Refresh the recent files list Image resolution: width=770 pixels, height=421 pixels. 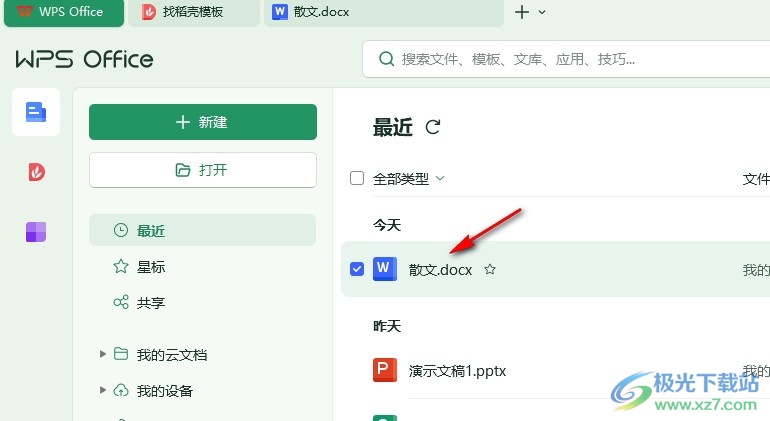[x=433, y=127]
